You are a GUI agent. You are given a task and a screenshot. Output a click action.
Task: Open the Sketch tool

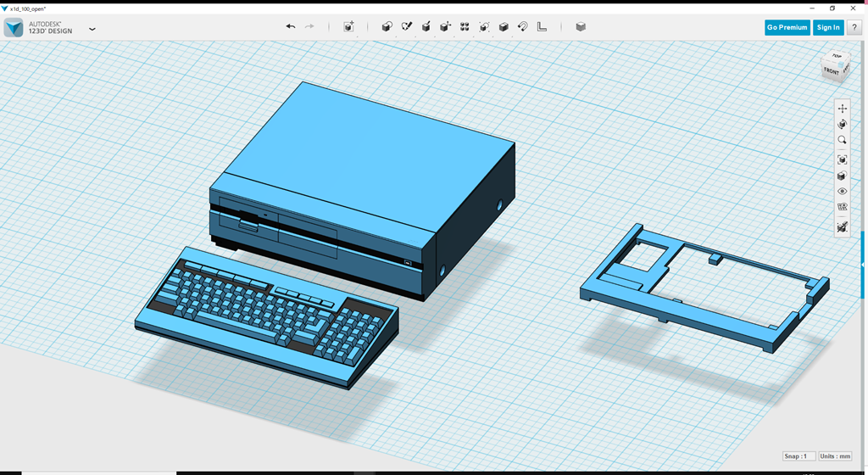pos(407,27)
